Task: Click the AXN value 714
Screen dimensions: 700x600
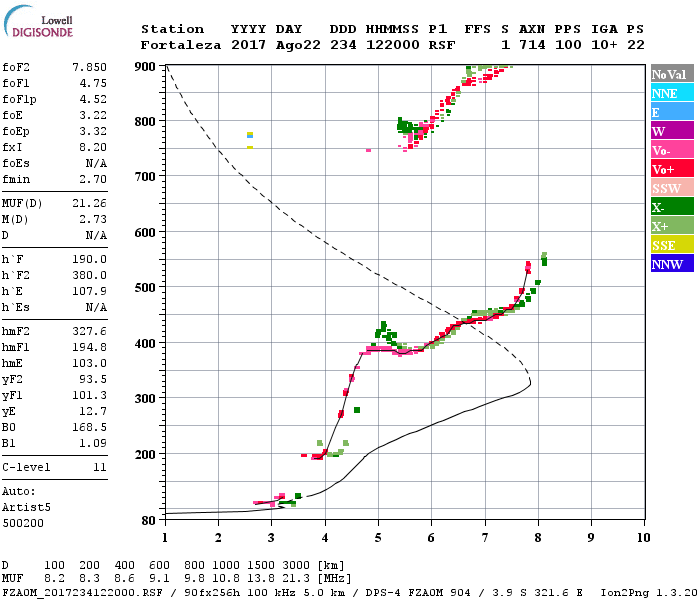Action: [532, 45]
